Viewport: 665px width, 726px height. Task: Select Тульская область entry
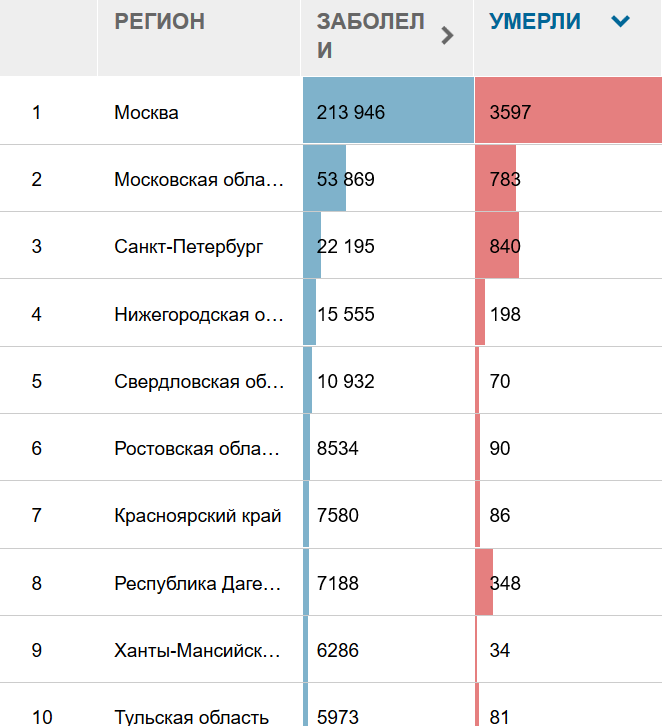[191, 717]
